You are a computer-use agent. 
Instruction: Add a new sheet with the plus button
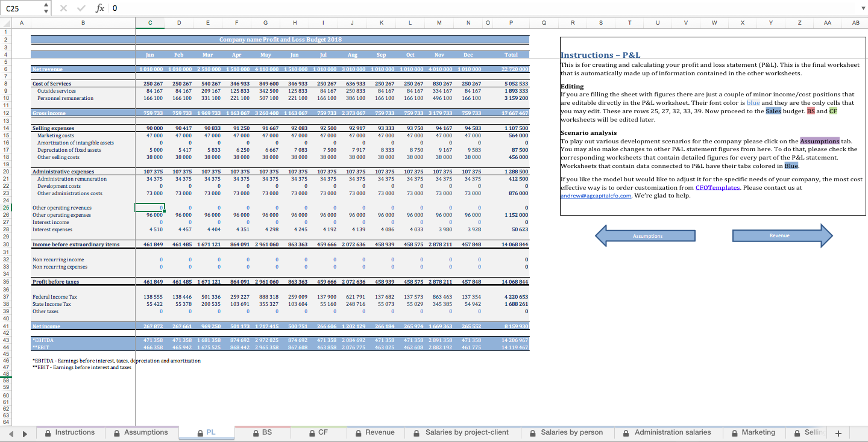click(x=838, y=434)
